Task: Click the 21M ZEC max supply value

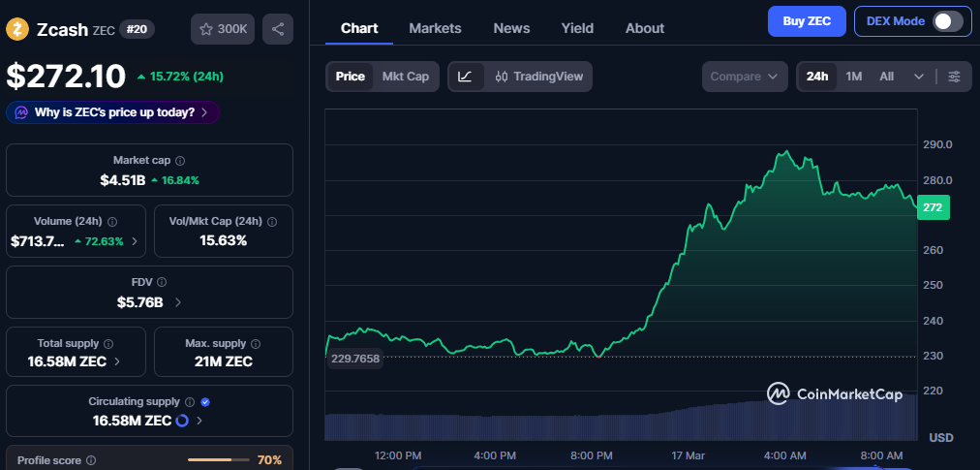Action: click(x=223, y=361)
